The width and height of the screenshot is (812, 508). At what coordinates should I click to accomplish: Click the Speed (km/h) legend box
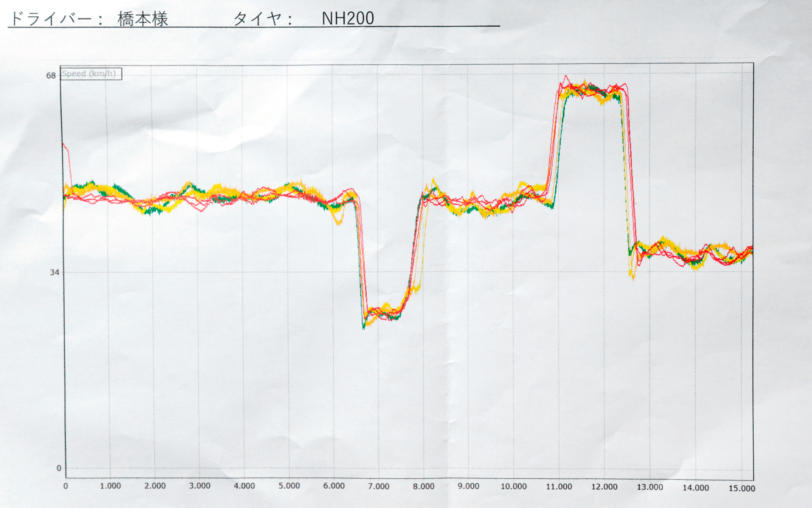pos(91,74)
